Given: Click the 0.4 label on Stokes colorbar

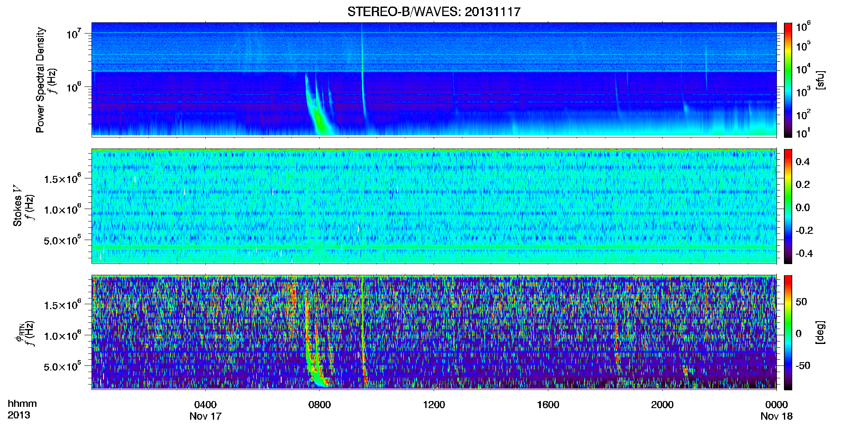Looking at the screenshot, I should [x=803, y=162].
